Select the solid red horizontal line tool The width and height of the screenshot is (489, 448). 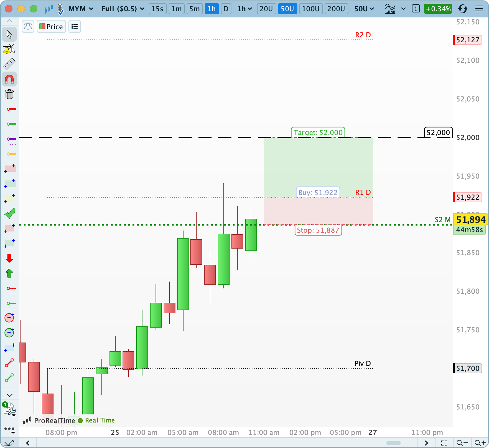coord(12,109)
